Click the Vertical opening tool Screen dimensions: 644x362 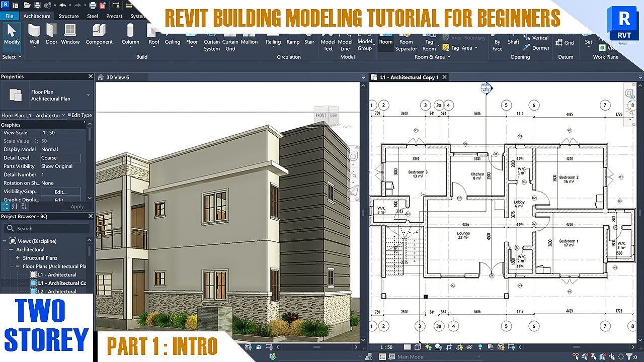point(536,38)
